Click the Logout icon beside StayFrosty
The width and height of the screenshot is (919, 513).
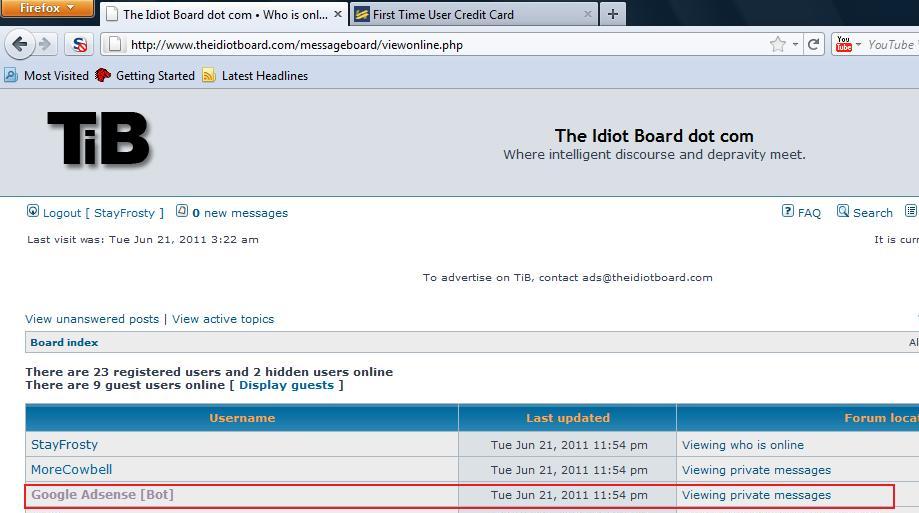(x=33, y=211)
